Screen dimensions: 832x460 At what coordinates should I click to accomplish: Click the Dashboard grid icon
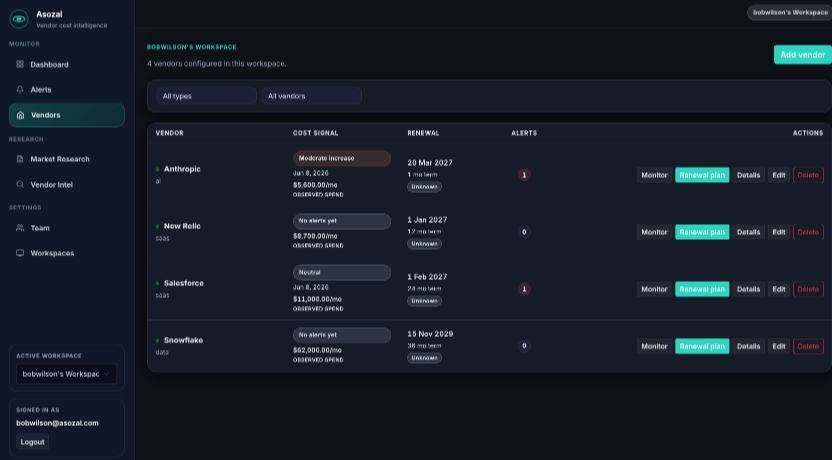point(20,64)
